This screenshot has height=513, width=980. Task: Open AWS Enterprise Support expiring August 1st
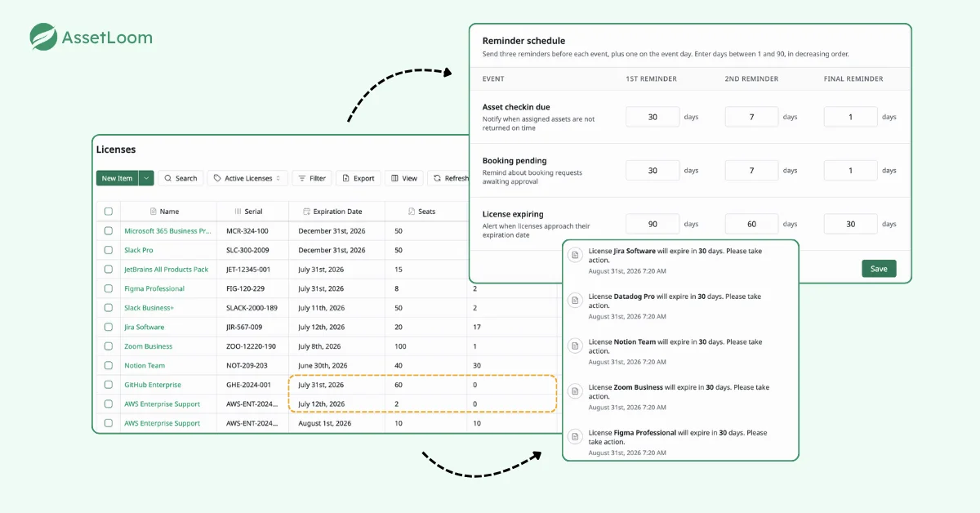pyautogui.click(x=163, y=423)
